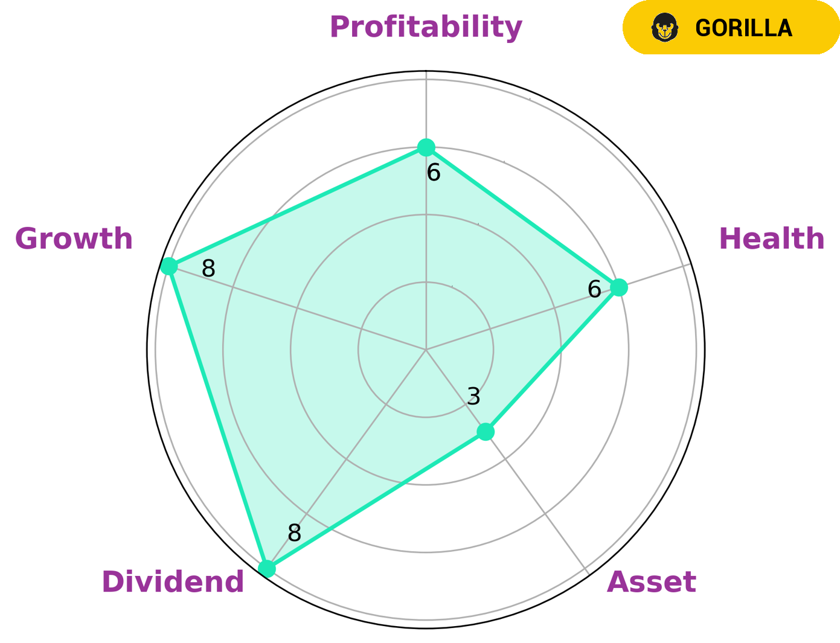Select the Asset axis label

coord(651,582)
